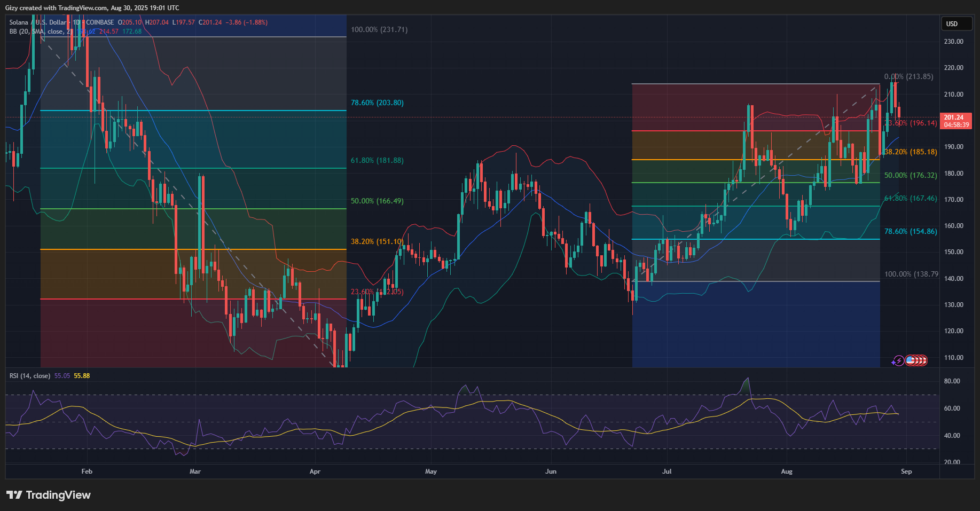Click the 100.00% (138.79) retracement label
The height and width of the screenshot is (511, 980).
point(911,274)
